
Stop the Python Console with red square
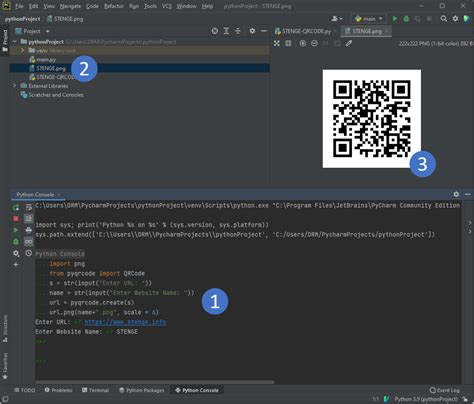tap(16, 219)
